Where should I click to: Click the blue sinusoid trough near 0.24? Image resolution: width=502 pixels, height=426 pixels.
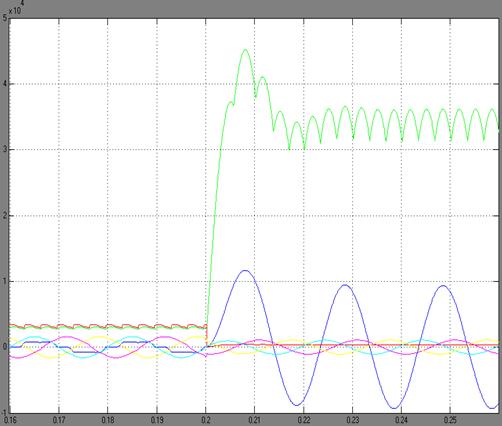(394, 408)
